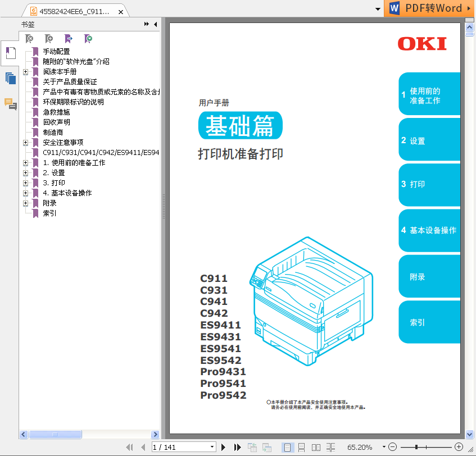Go to the first page
The height and width of the screenshot is (456, 476).
tap(130, 447)
